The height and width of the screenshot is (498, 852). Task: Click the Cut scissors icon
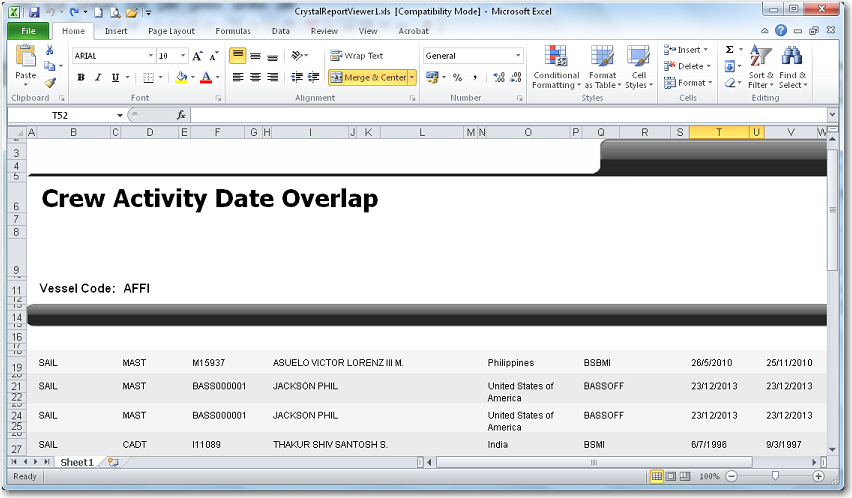50,51
